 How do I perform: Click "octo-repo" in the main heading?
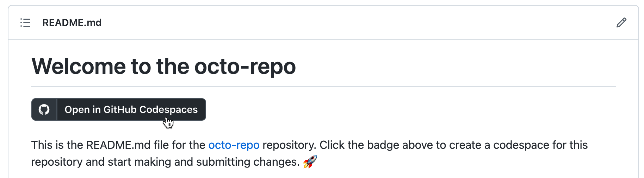pyautogui.click(x=245, y=66)
